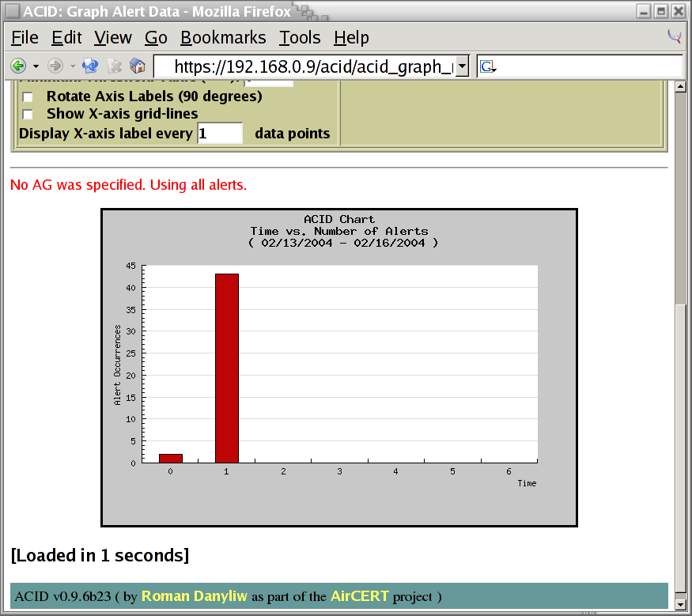Expand the URL bar history dropdown
The width and height of the screenshot is (692, 616).
tap(463, 66)
